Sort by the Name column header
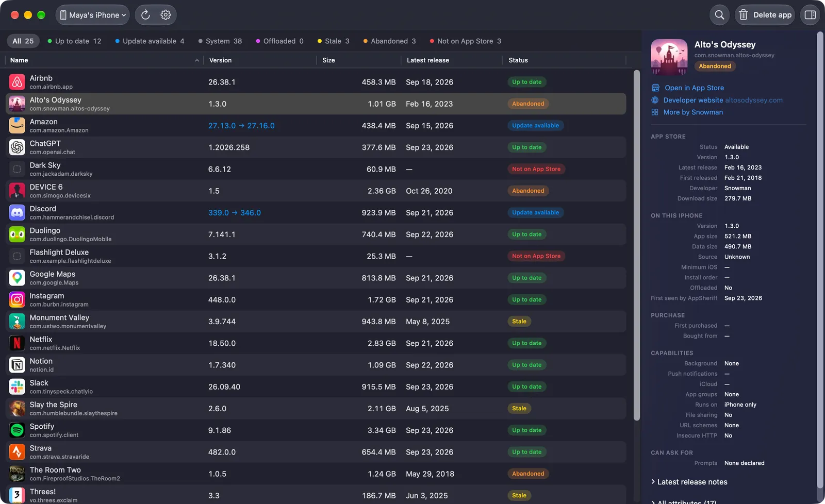825x504 pixels. coord(104,60)
